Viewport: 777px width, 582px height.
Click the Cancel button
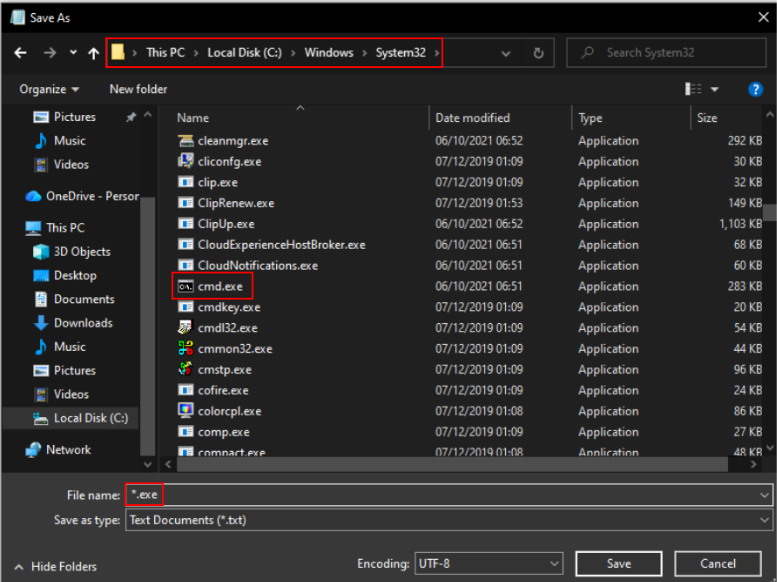[718, 563]
